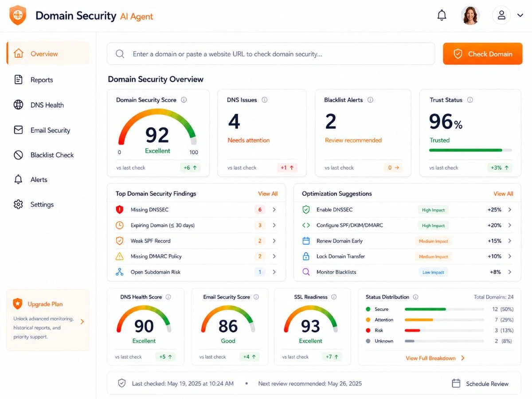
Task: Click the Missing DNSSEC red shield icon
Action: 119,210
